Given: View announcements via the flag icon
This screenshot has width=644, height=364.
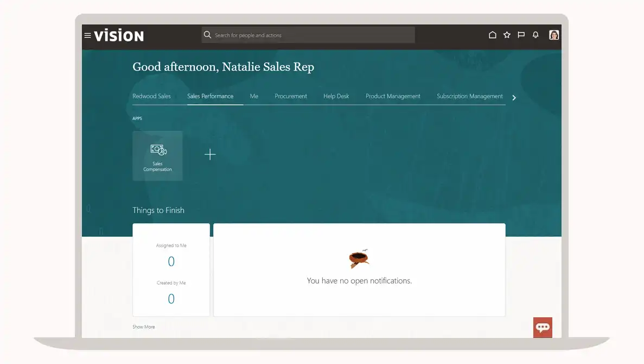Looking at the screenshot, I should pos(521,35).
